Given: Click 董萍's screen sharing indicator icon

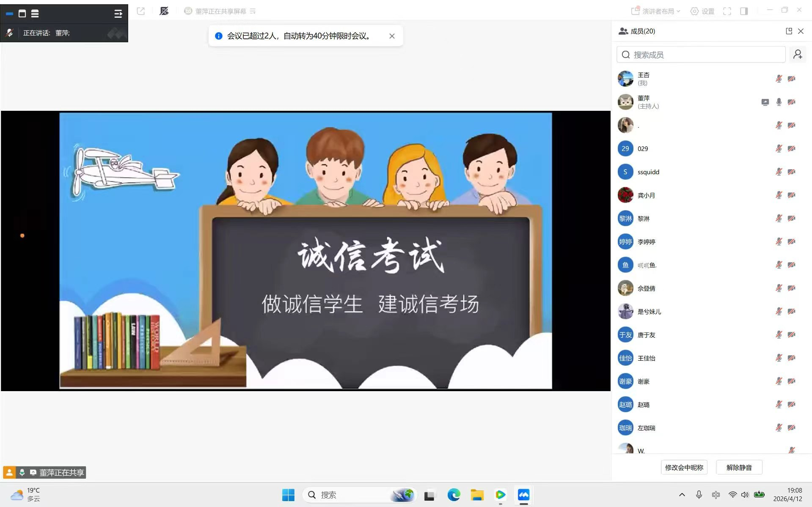Looking at the screenshot, I should [x=765, y=102].
